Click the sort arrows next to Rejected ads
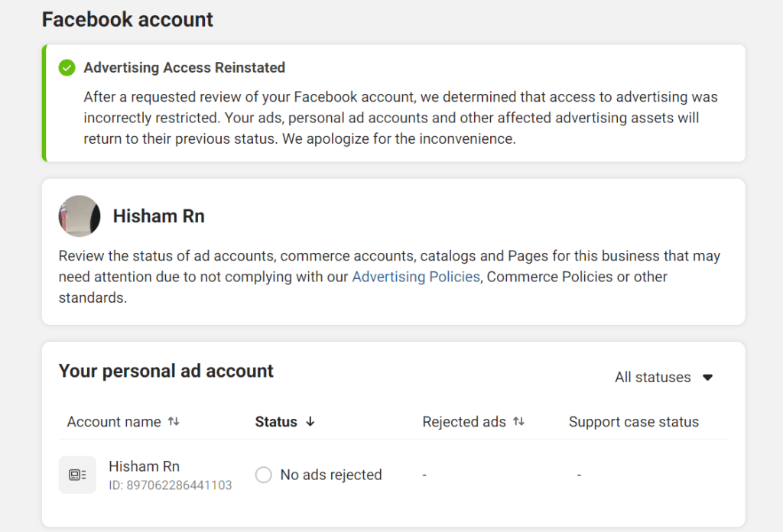Screen dimensions: 783x532 (x=520, y=421)
